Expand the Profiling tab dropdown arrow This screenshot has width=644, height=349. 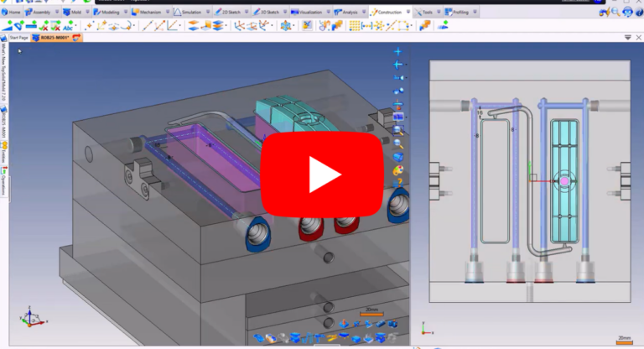tap(475, 13)
